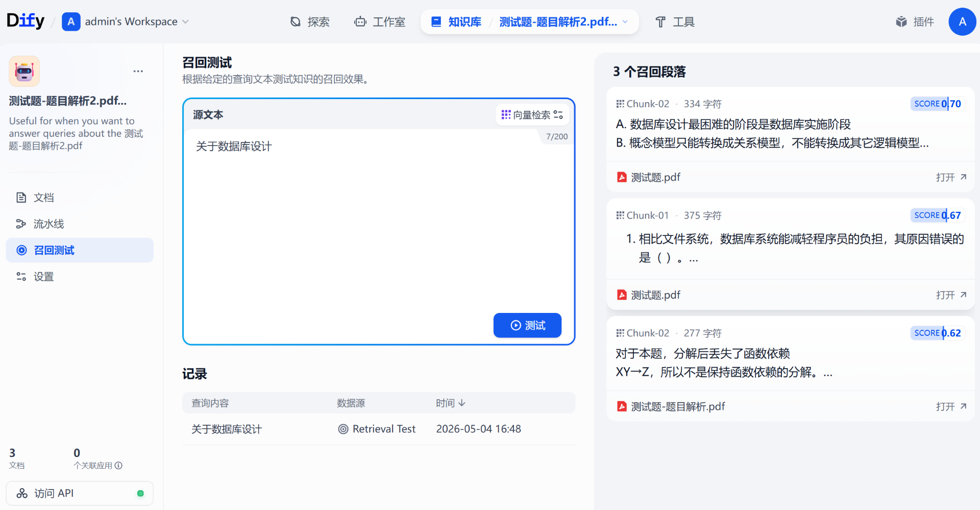Go to the 知识库 knowledge tab

click(x=457, y=22)
